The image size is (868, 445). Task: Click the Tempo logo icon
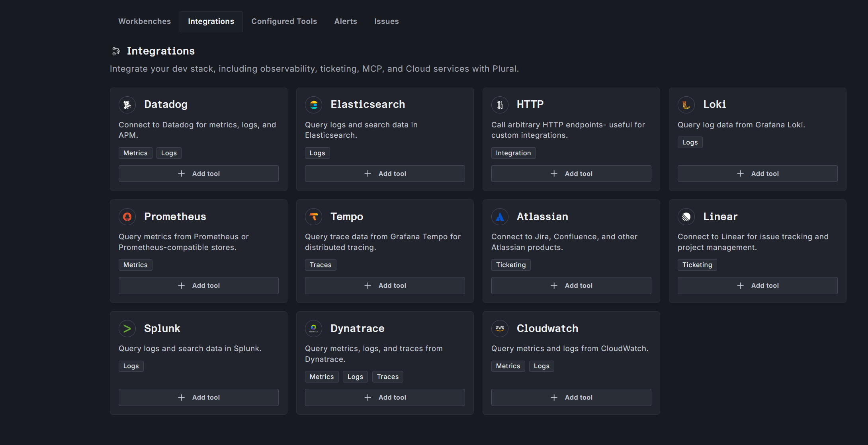tap(314, 217)
